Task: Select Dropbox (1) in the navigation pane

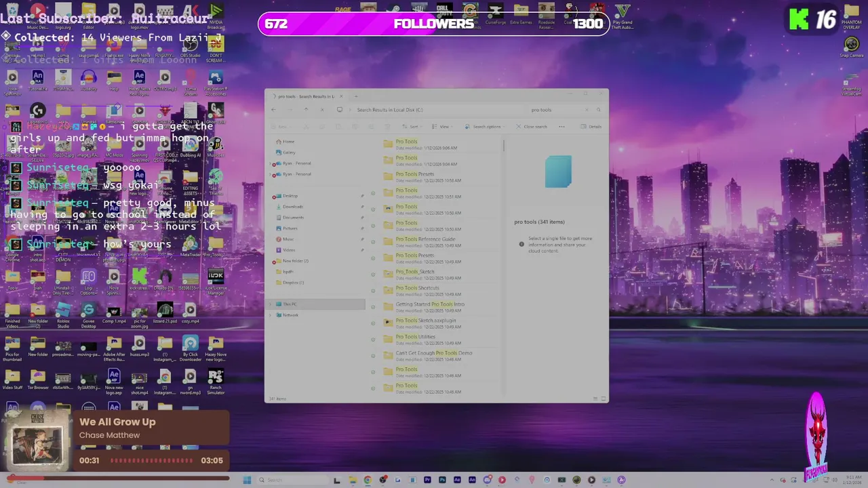Action: (x=290, y=283)
